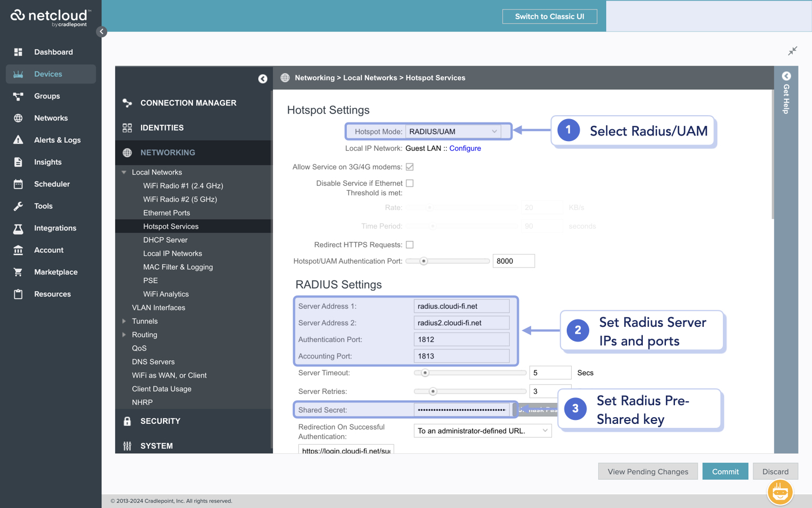Image resolution: width=812 pixels, height=508 pixels.
Task: Click the Hotspot/UAM Authentication Port slider
Action: tap(447, 261)
